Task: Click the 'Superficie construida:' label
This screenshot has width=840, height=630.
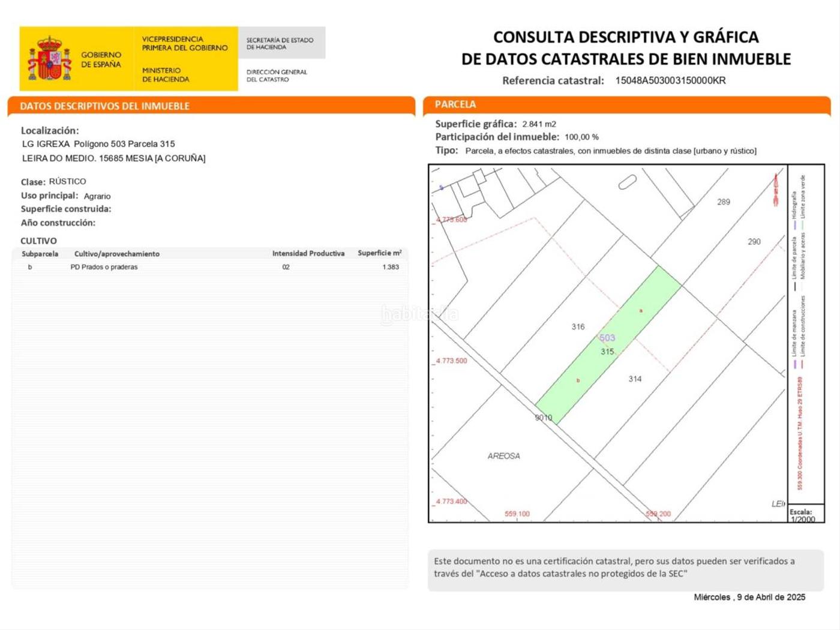Action: pyautogui.click(x=66, y=209)
